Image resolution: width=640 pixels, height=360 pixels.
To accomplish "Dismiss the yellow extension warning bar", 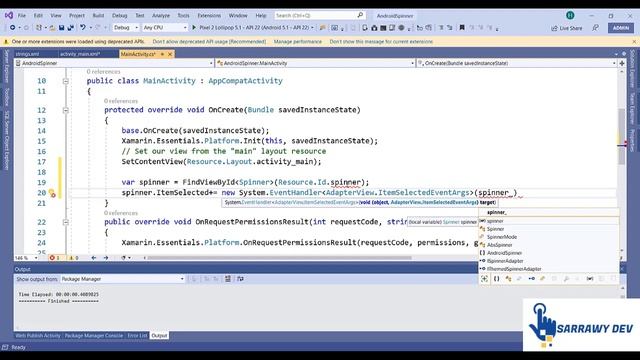I will 634,42.
